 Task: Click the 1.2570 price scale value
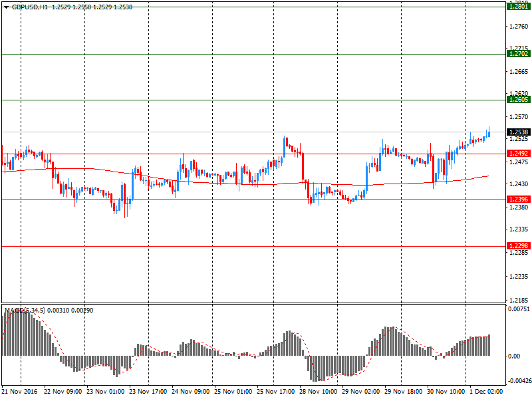click(519, 117)
